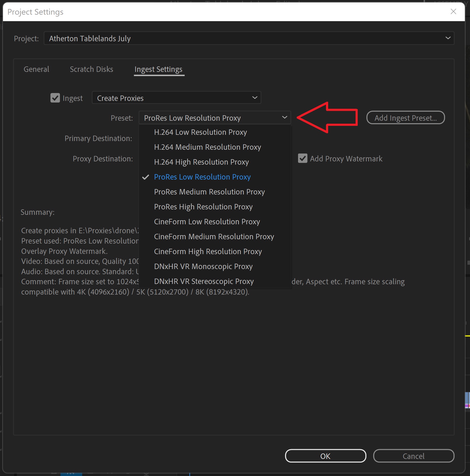This screenshot has width=470, height=476.
Task: Uncheck Add Proxy Watermark
Action: point(303,159)
